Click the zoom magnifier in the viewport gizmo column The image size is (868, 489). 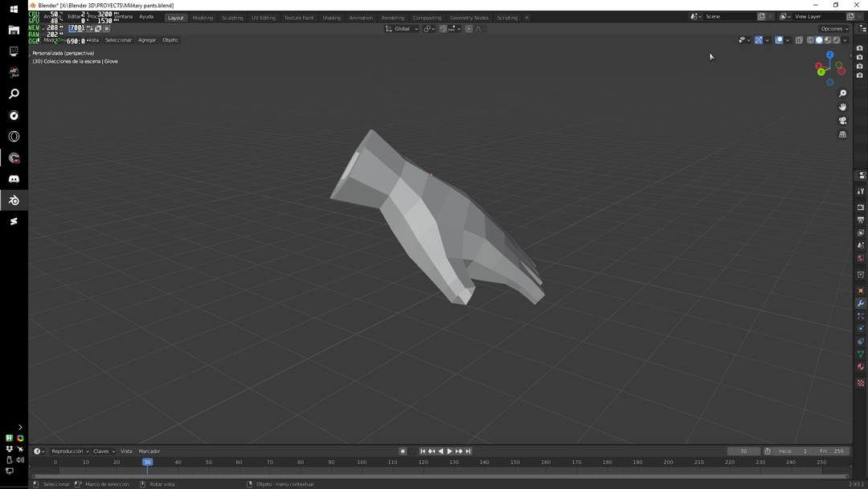click(x=842, y=92)
